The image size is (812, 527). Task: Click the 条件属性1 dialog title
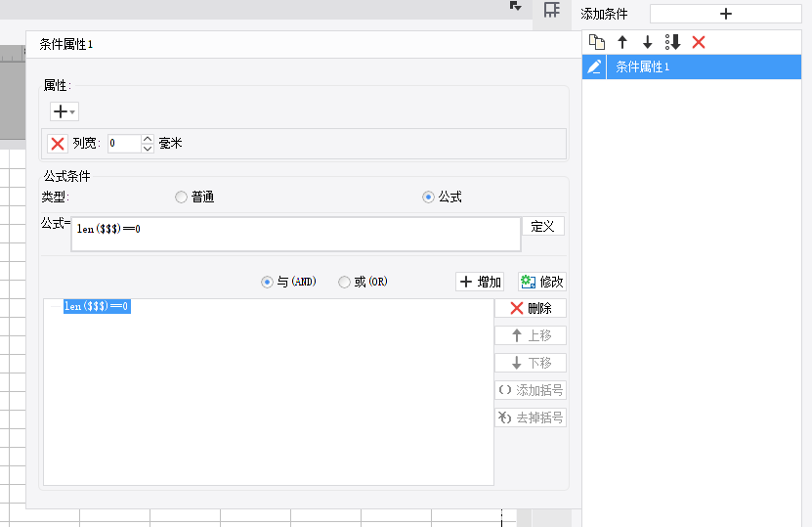(x=65, y=45)
